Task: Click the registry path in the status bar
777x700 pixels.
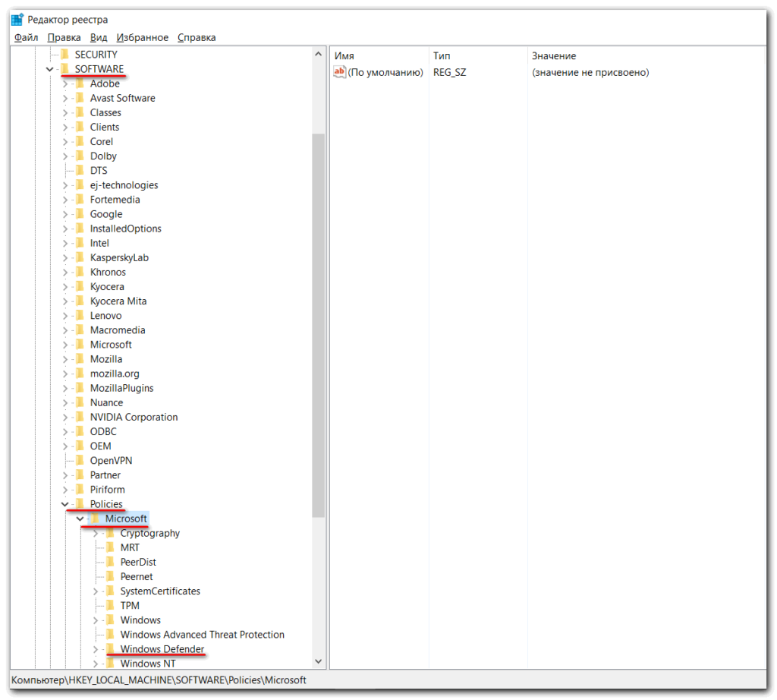Action: click(x=159, y=680)
